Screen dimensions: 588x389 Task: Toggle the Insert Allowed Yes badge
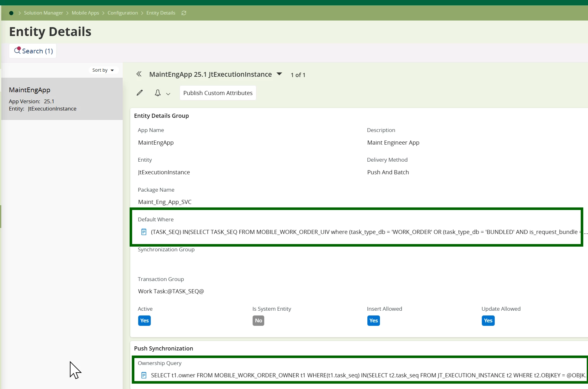[x=373, y=321]
